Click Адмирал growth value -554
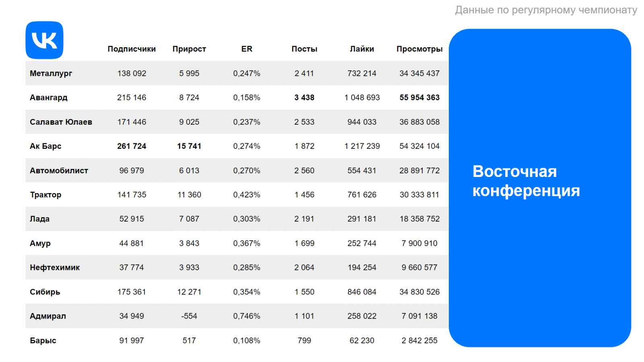 point(189,316)
